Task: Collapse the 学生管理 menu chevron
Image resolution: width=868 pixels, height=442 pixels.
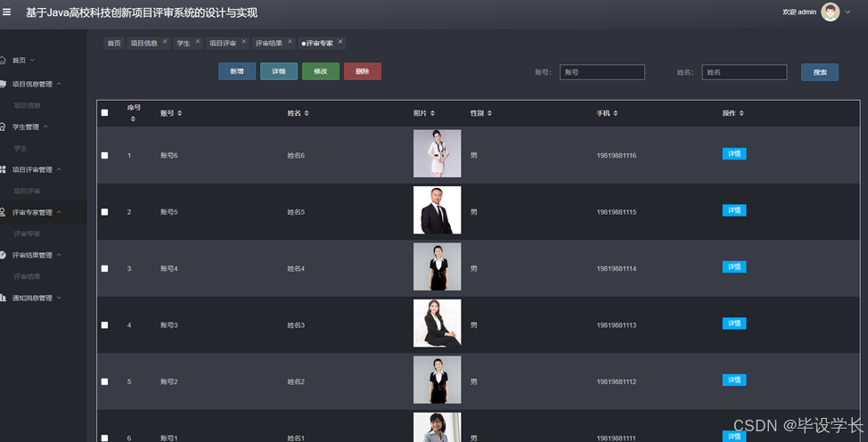Action: pos(45,127)
